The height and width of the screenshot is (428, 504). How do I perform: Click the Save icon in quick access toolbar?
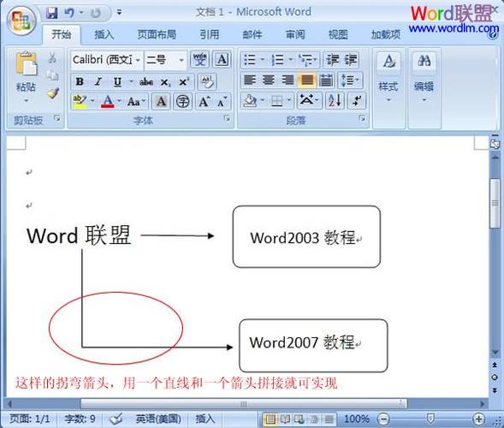point(51,13)
